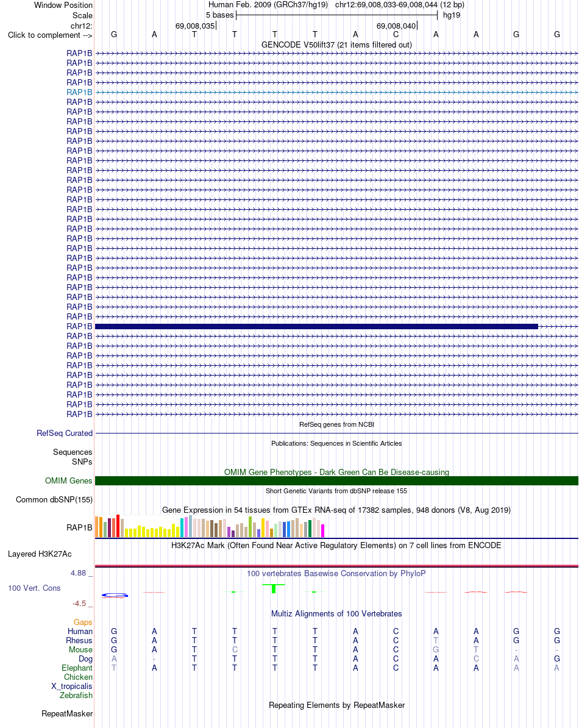Open the RefSeq Curated track label
579x728 pixels.
tap(65, 433)
